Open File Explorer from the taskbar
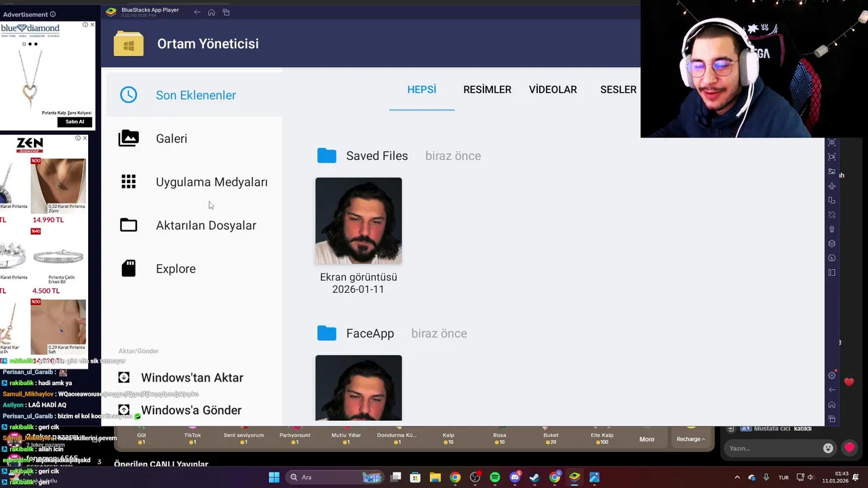The height and width of the screenshot is (488, 868). pos(435,477)
